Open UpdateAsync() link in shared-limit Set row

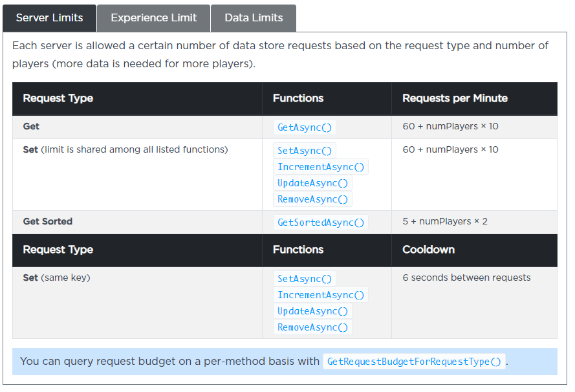tap(312, 183)
